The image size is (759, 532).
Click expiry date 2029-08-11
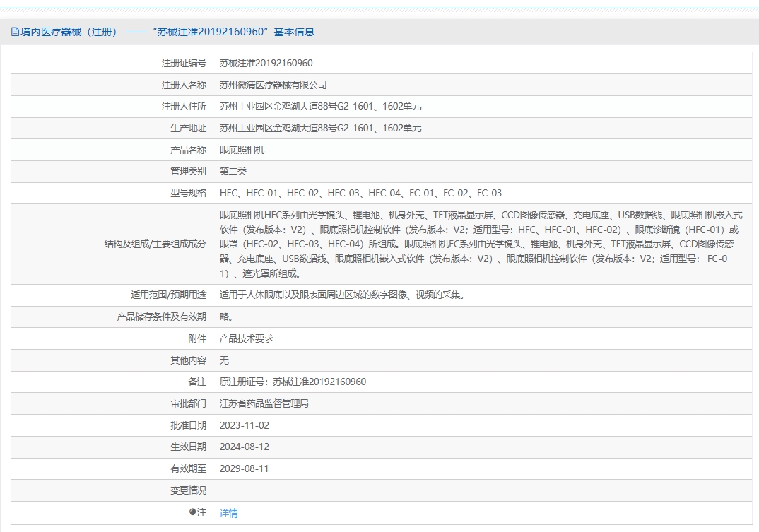[x=245, y=468]
